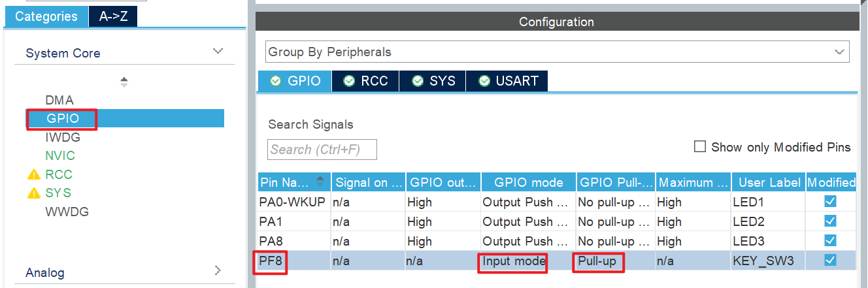The height and width of the screenshot is (288, 868).
Task: Select DMA in System Core list
Action: coord(59,100)
